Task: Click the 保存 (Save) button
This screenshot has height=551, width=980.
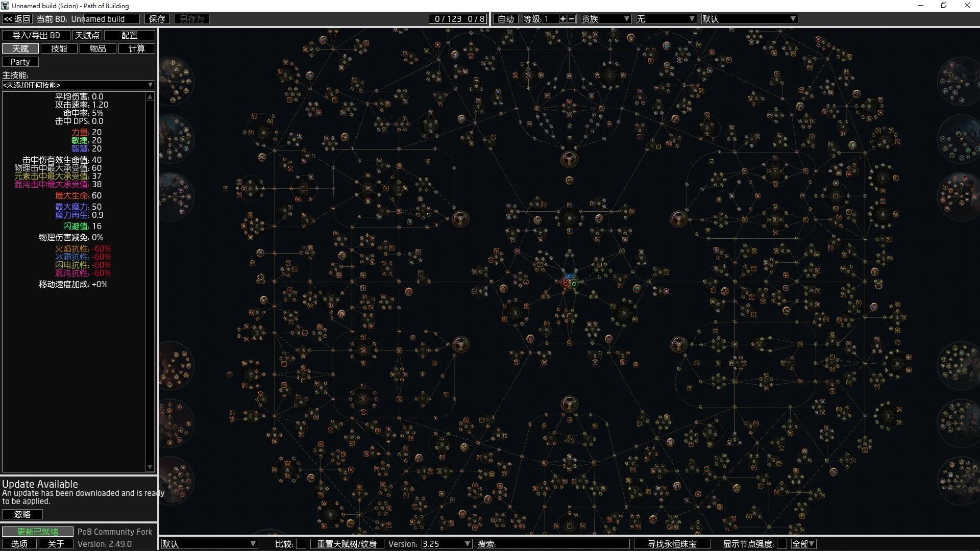Action: point(157,19)
